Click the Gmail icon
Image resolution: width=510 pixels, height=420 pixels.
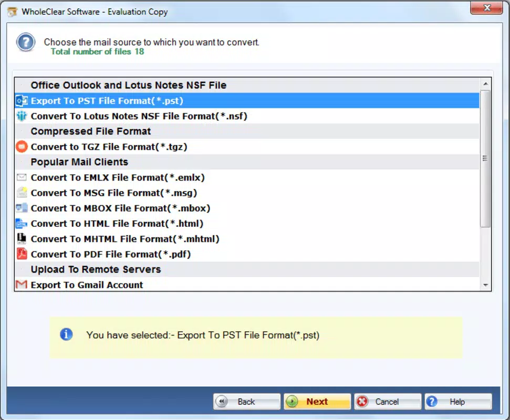pyautogui.click(x=22, y=285)
